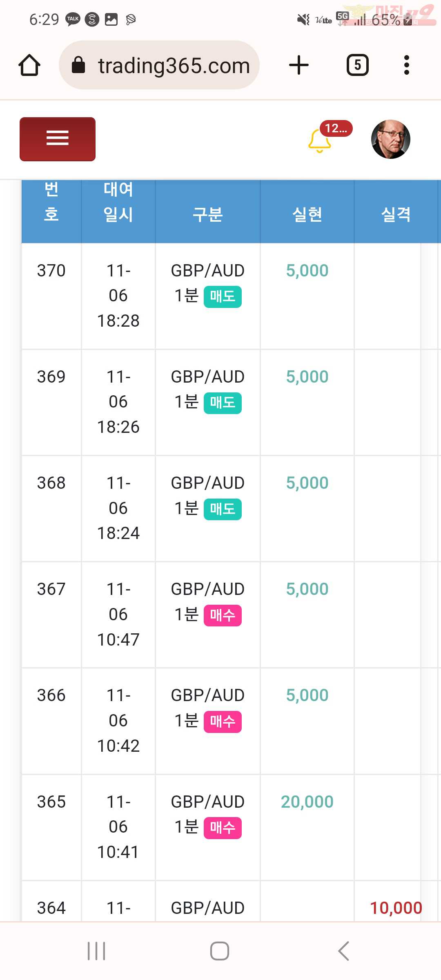
Task: Click the 20,000 amount in row 365
Action: pyautogui.click(x=307, y=802)
